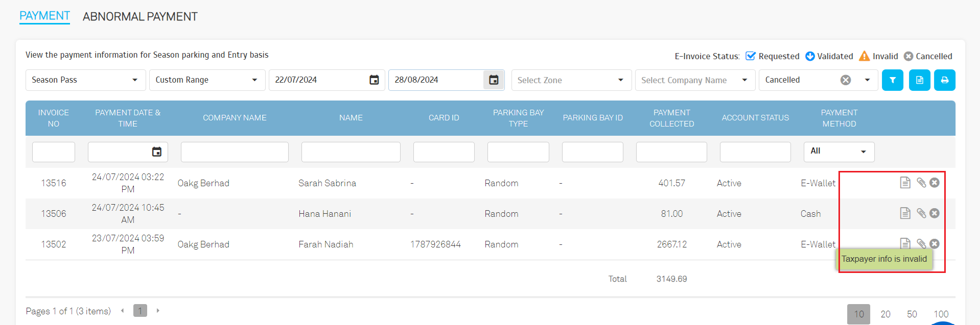Open the Season Pass dropdown
Screen dimensions: 980x325
pyautogui.click(x=85, y=80)
